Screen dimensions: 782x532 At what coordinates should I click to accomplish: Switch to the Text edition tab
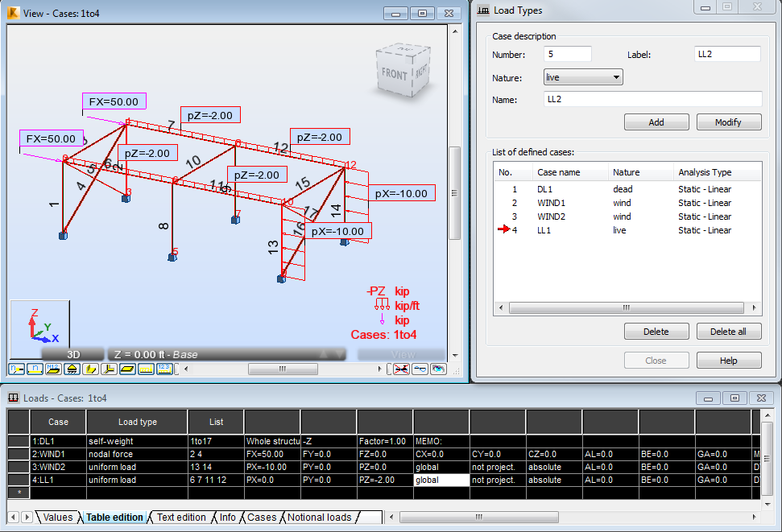(x=180, y=518)
